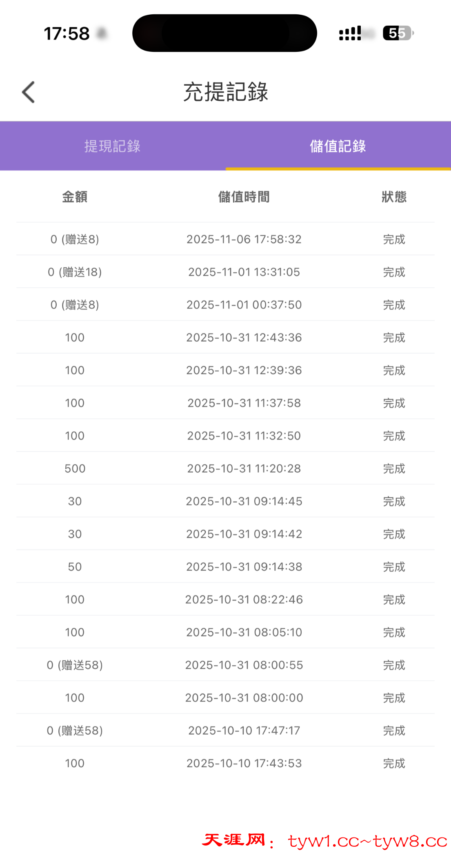Switch to the 提現記錄 tab
This screenshot has width=451, height=868.
pyautogui.click(x=112, y=146)
